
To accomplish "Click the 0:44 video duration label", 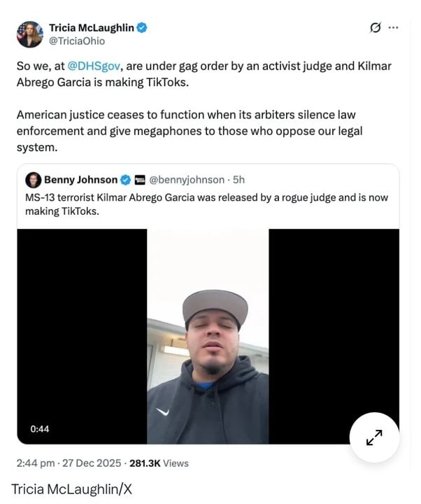I will (x=40, y=428).
